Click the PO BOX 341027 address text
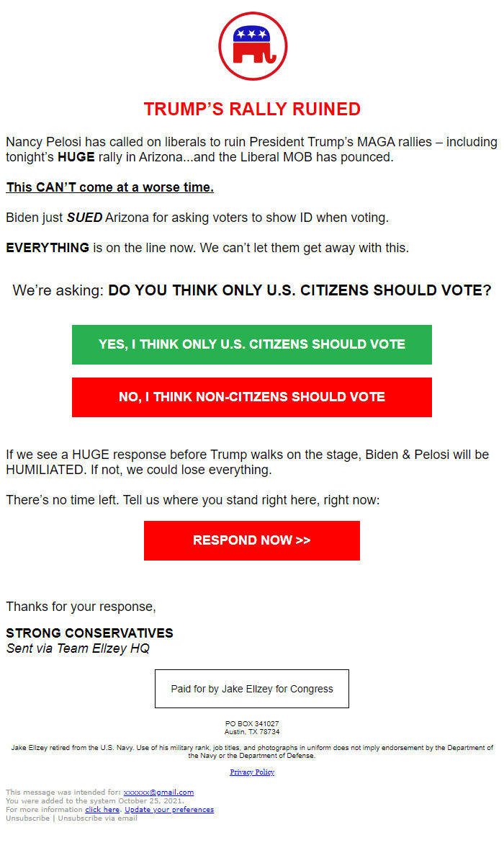The height and width of the screenshot is (848, 504). pyautogui.click(x=252, y=723)
